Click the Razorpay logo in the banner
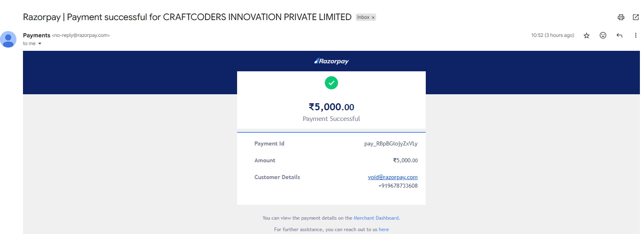Viewport: 644px width, 234px height. click(331, 61)
